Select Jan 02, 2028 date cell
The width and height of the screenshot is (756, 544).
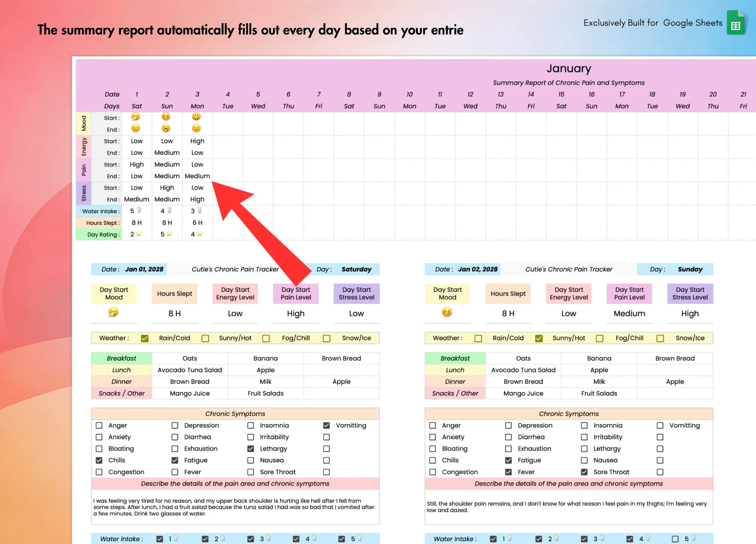coord(478,269)
